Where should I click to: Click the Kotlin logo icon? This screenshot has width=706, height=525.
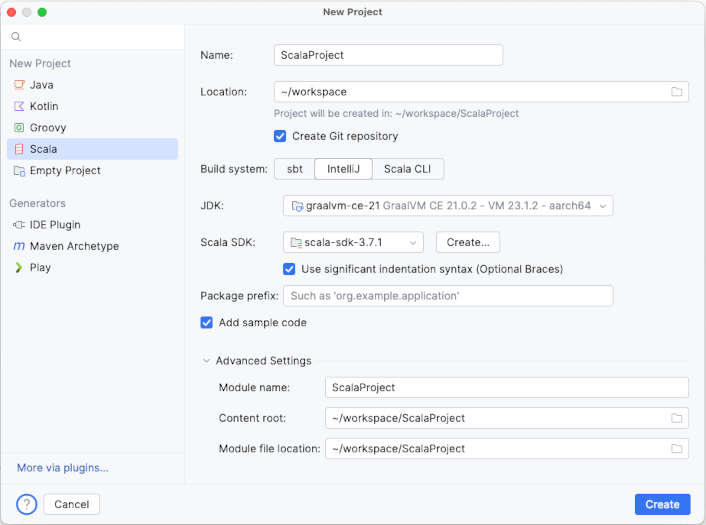coord(19,106)
